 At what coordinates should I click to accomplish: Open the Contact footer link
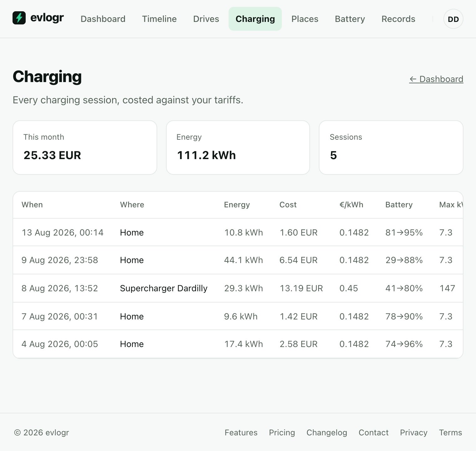click(373, 433)
